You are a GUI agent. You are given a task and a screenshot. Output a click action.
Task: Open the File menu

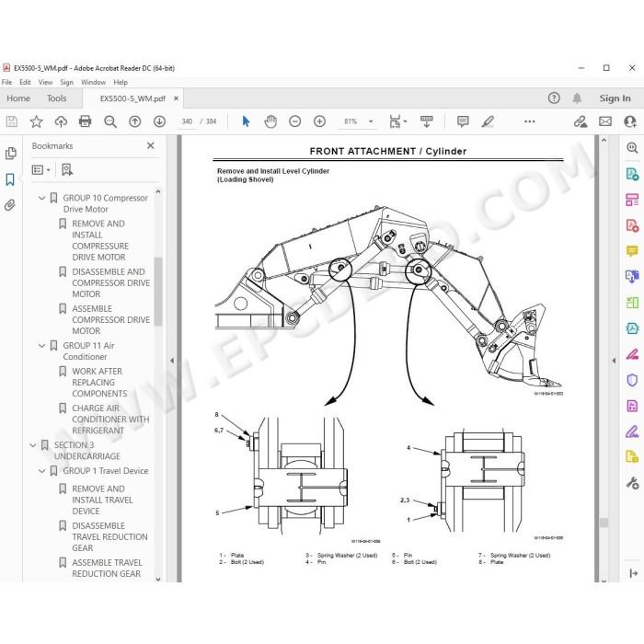click(x=7, y=82)
